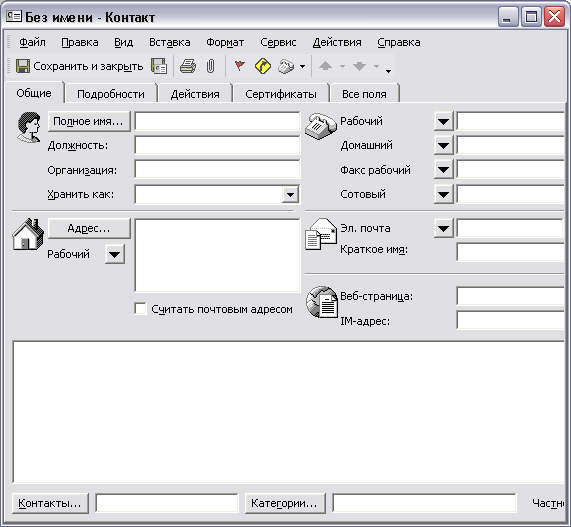Click the house address icon

28,235
